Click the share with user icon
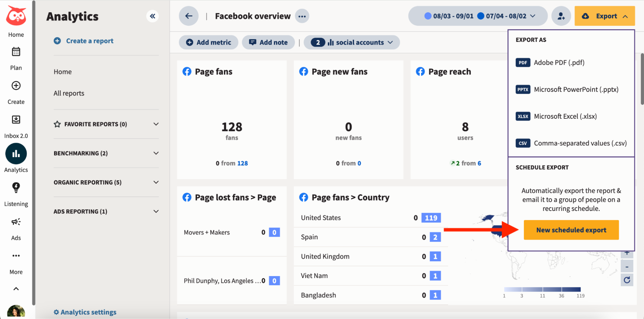Viewport: 644px width, 319px height. (x=561, y=16)
